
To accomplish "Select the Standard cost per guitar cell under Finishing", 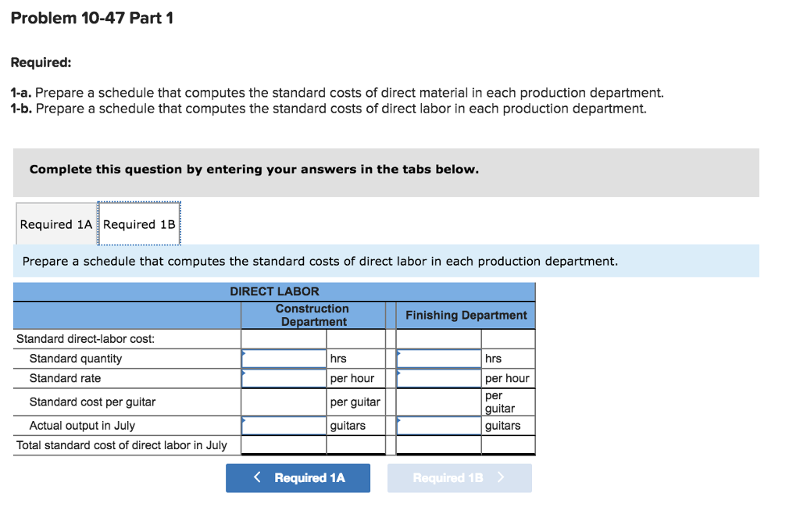I will tap(437, 402).
